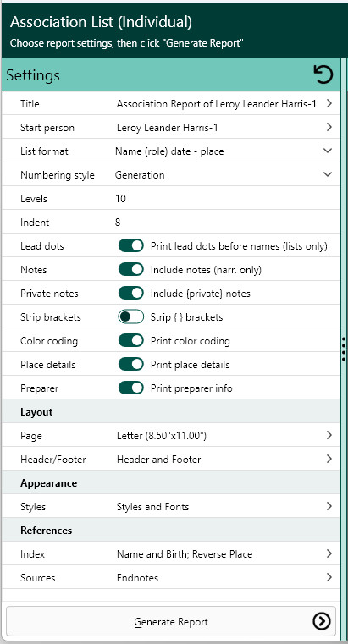The image size is (348, 644).
Task: Toggle the Include notes switch
Action: click(x=131, y=269)
